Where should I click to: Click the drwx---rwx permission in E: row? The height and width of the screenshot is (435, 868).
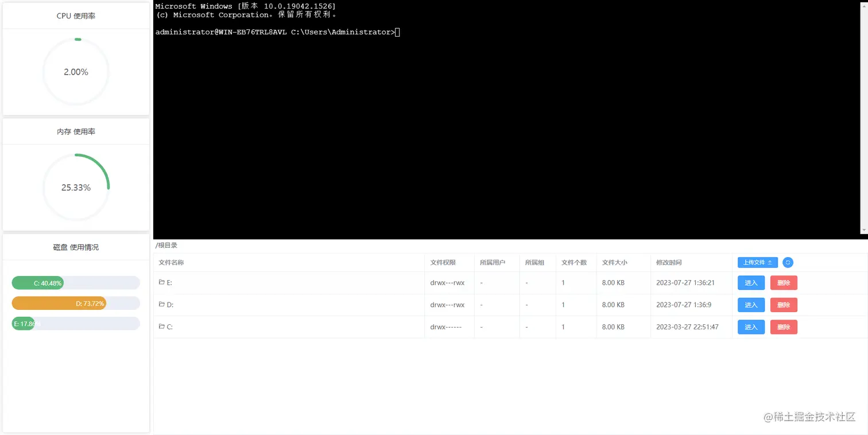click(447, 282)
